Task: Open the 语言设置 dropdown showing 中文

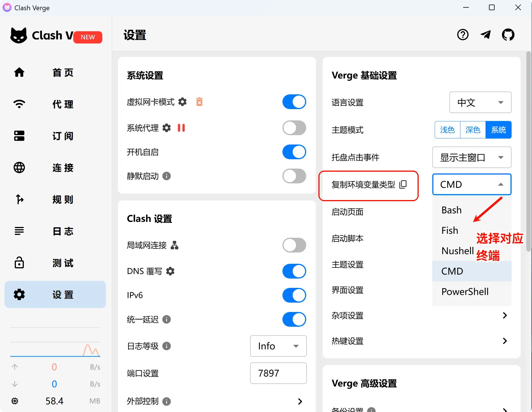Action: (x=480, y=102)
